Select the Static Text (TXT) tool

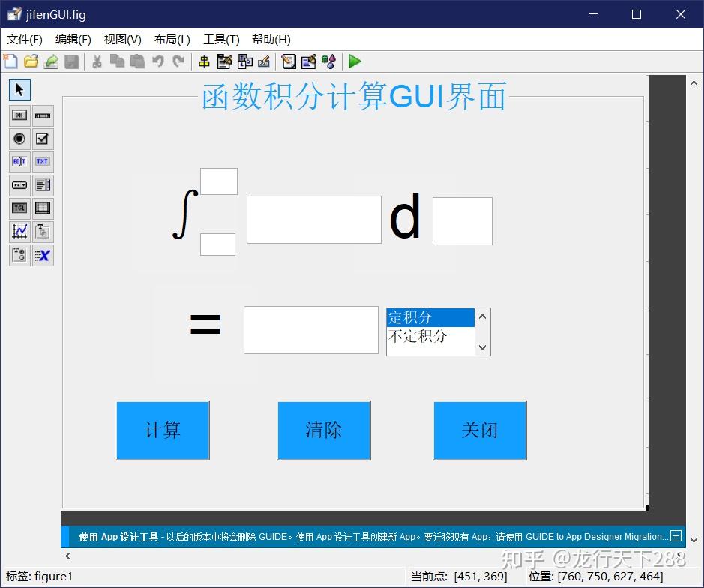pos(43,161)
